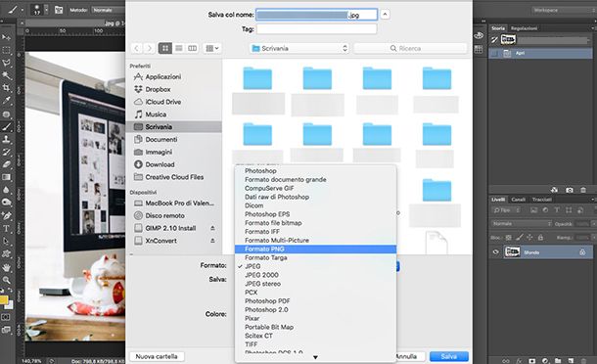The image size is (597, 364).
Task: Choose Formato PNG from the format list
Action: [x=316, y=249]
